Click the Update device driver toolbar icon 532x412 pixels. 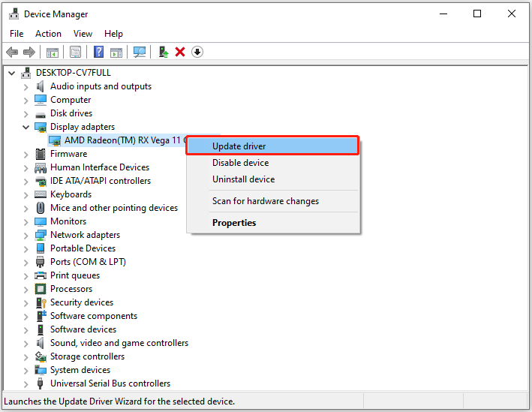164,52
